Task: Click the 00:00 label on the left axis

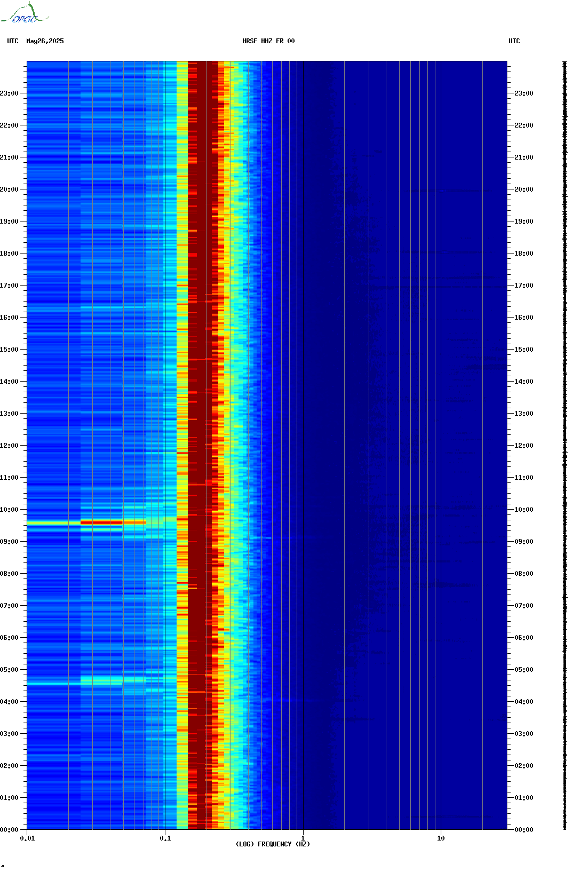Action: click(x=10, y=830)
